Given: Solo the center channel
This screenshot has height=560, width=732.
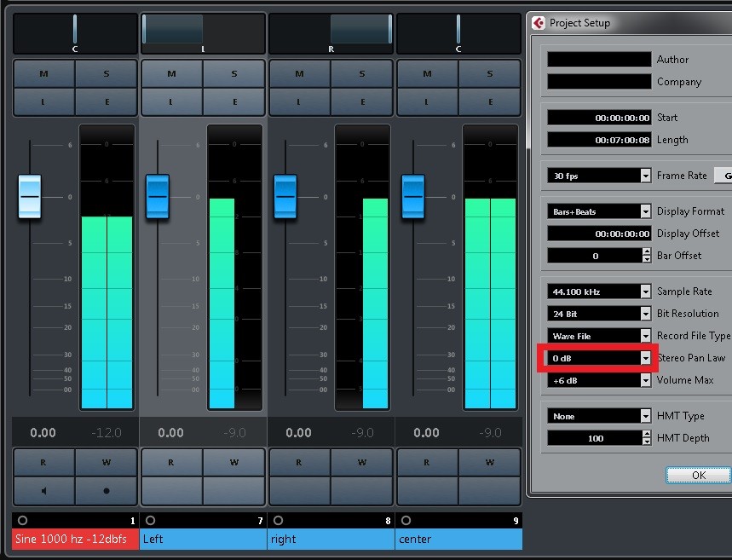Looking at the screenshot, I should click(x=490, y=74).
